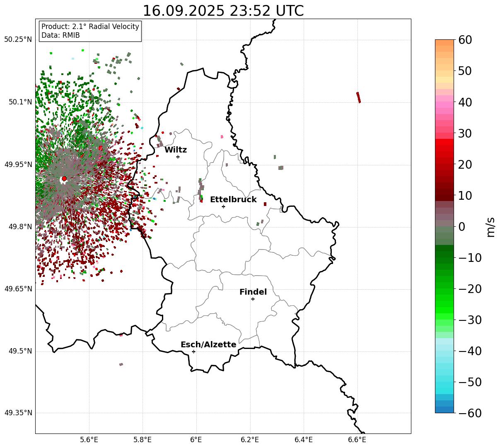Click the colorbar tick label −60
Screen dimensions: 500x448
pos(470,413)
